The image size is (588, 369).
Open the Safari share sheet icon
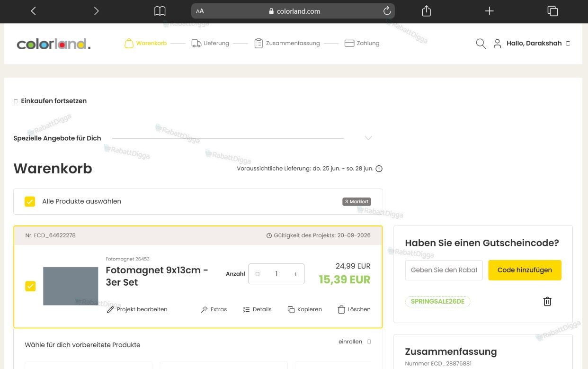click(426, 11)
